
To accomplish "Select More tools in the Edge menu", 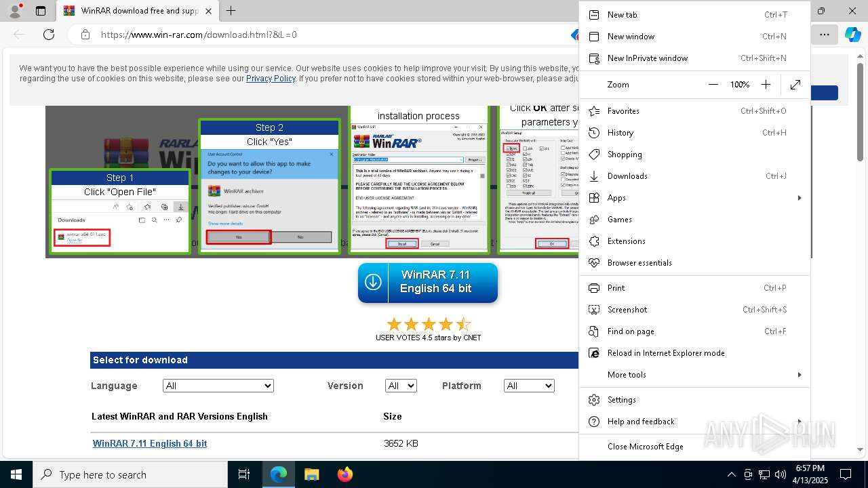I will pos(695,375).
